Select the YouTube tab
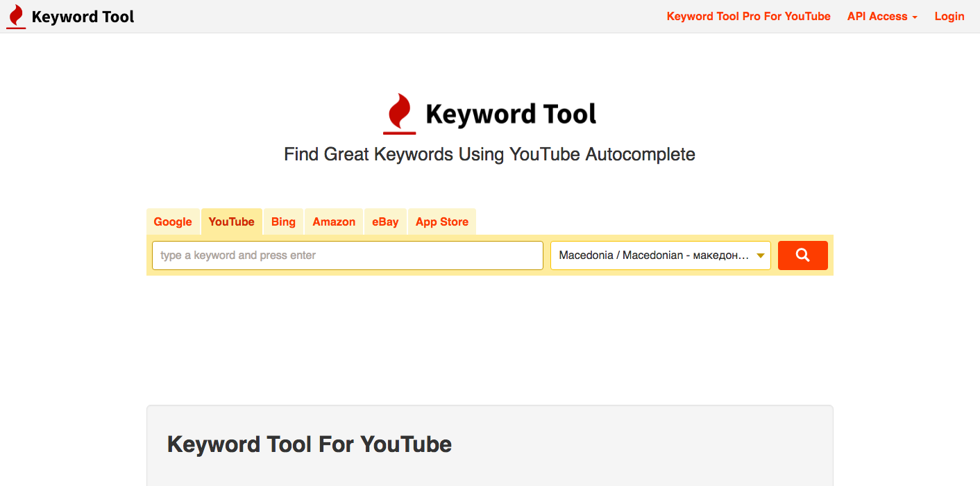The image size is (980, 486). click(x=232, y=221)
